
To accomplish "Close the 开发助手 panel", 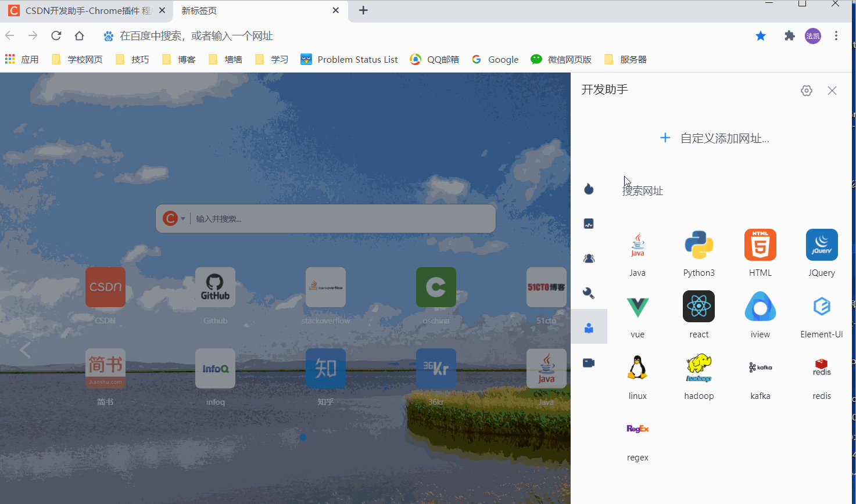I will (832, 91).
